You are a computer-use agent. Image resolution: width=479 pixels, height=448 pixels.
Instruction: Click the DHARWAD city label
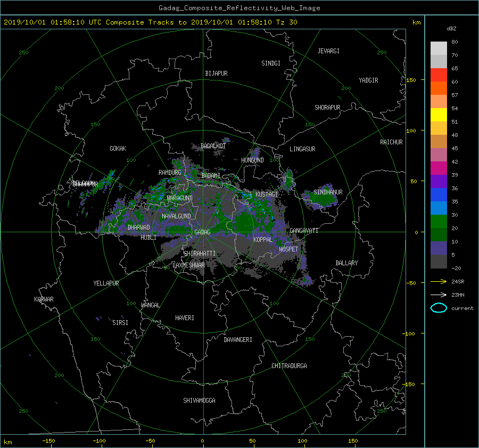(139, 227)
